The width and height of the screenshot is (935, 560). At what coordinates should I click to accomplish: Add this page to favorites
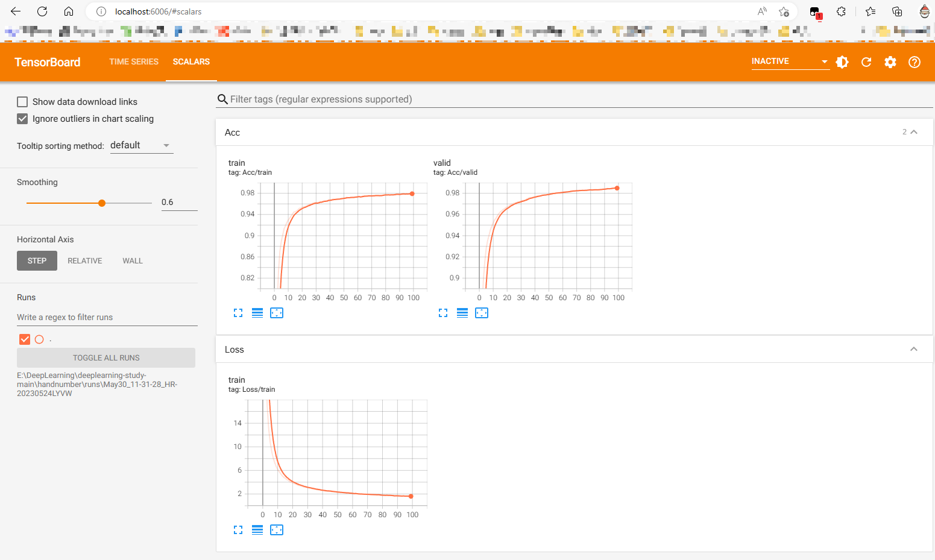(784, 11)
